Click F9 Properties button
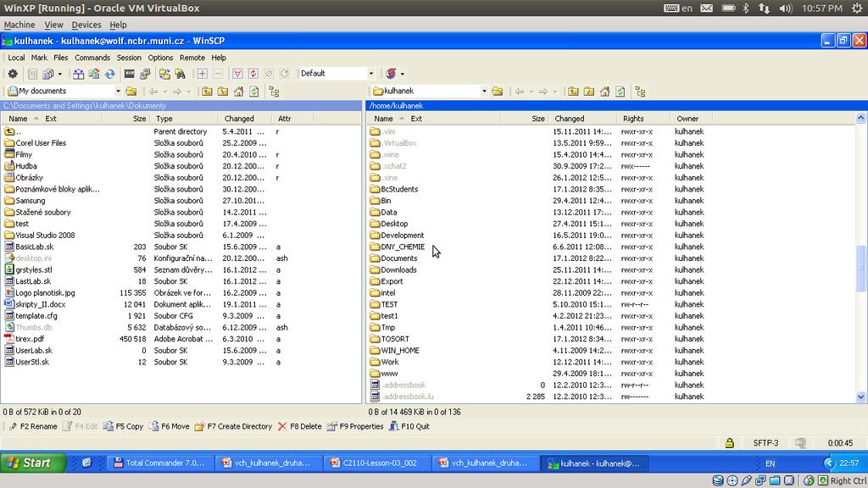Screen dimensions: 868x488 [x=355, y=427]
